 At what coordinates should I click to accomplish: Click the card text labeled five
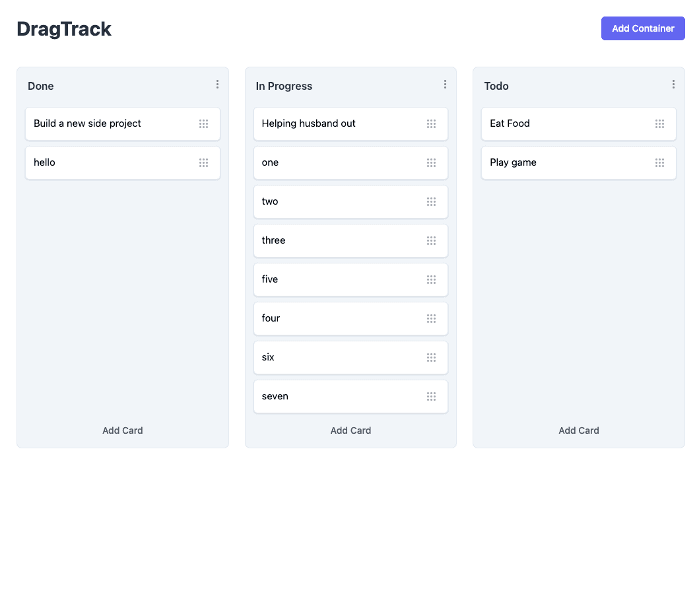click(270, 279)
